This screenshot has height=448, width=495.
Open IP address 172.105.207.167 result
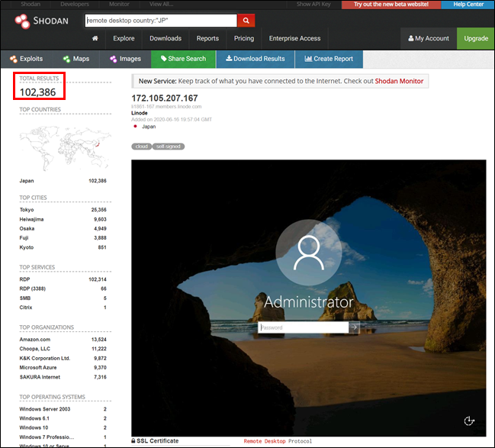164,98
